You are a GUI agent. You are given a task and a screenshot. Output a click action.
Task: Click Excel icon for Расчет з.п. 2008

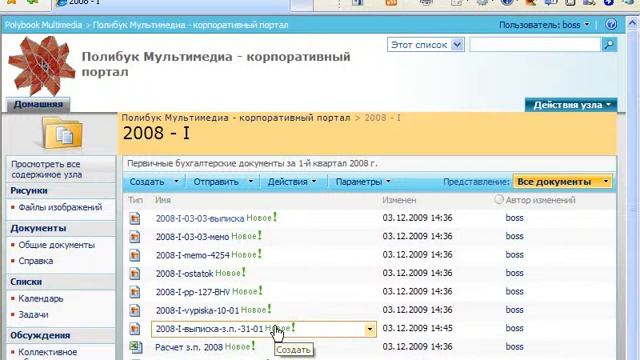(x=136, y=347)
